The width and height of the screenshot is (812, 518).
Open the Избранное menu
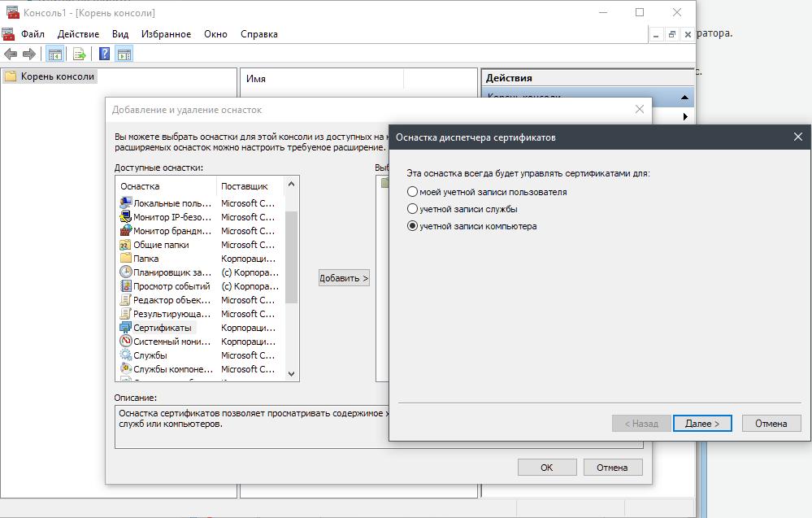tap(166, 34)
